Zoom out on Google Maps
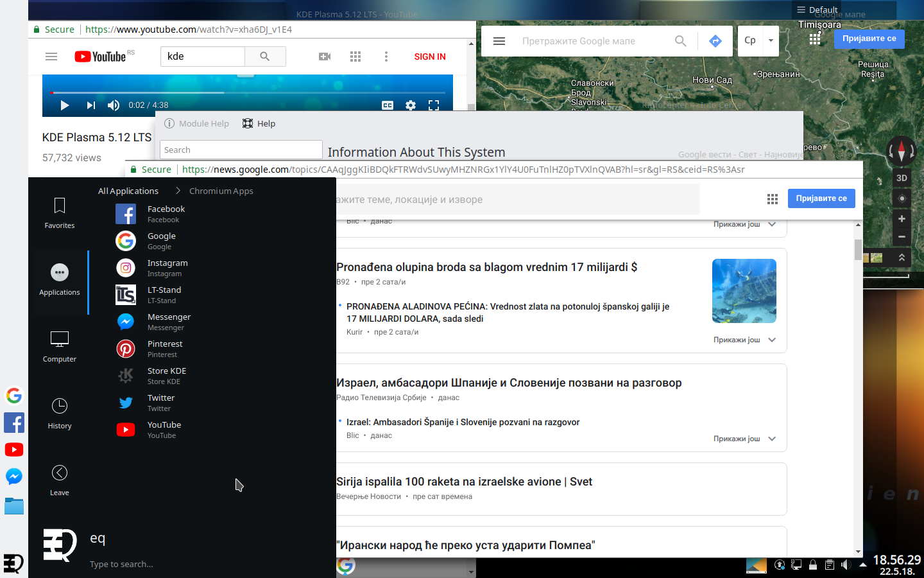The width and height of the screenshot is (924, 578). (x=902, y=237)
